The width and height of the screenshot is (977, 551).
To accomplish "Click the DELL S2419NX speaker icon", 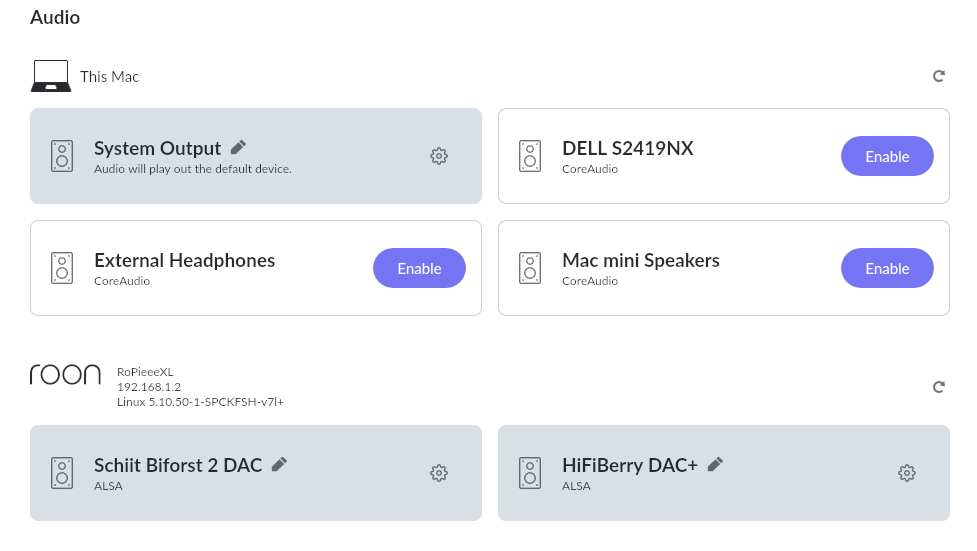I will 530,156.
